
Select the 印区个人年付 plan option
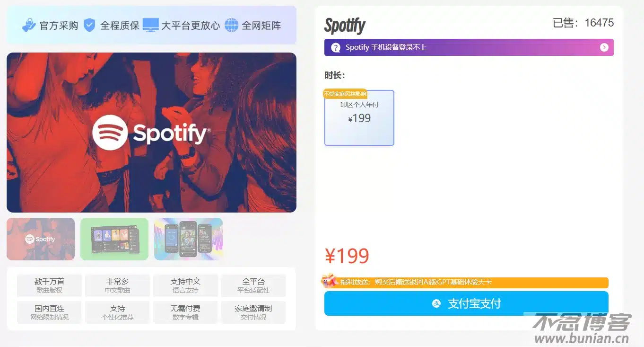(359, 117)
